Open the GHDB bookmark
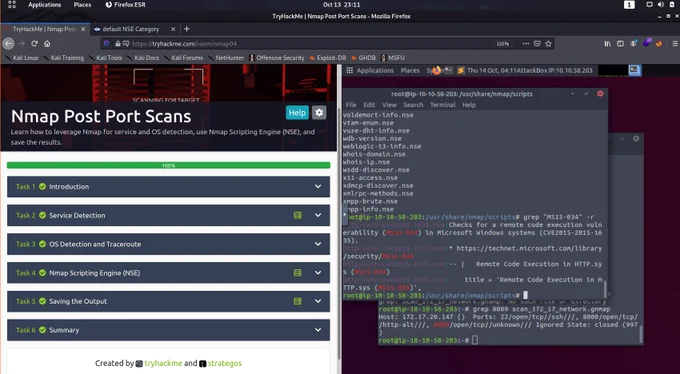 pos(363,58)
